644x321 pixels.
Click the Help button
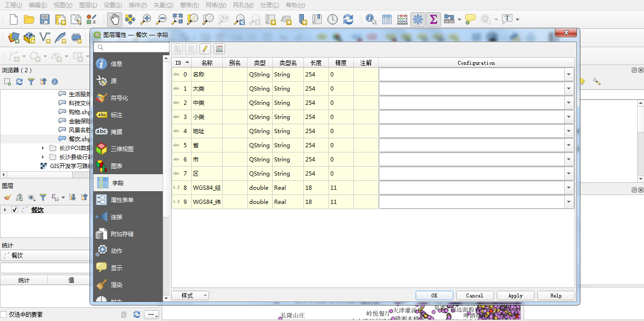556,296
